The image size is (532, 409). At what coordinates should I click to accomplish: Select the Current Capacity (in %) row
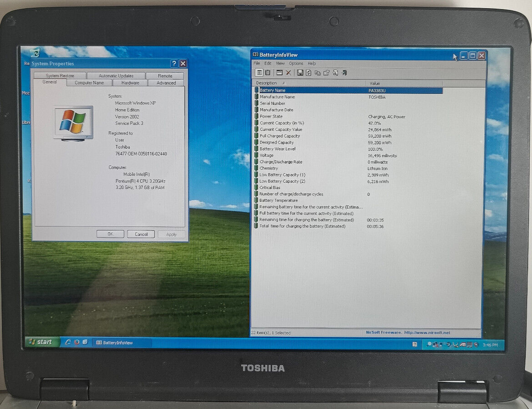[x=348, y=123]
